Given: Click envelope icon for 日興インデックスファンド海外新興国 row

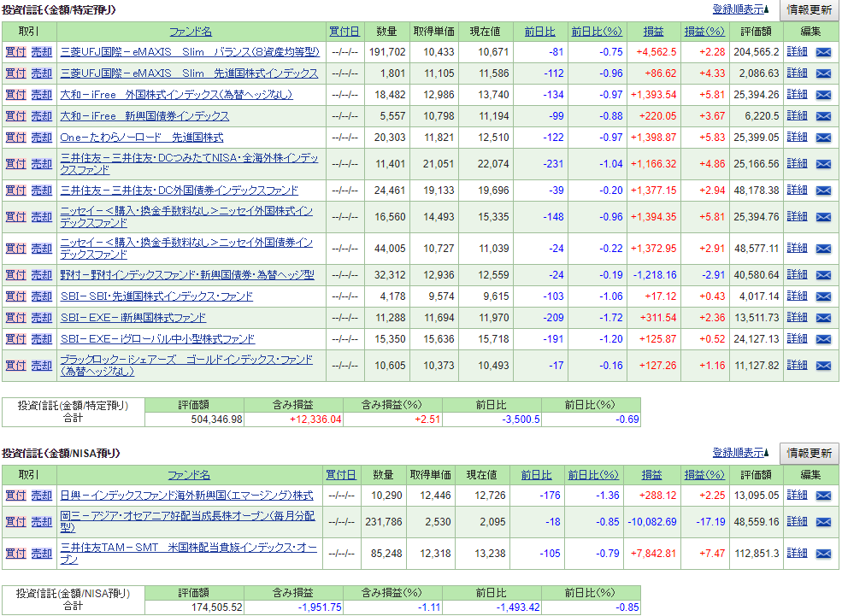Looking at the screenshot, I should (x=823, y=496).
